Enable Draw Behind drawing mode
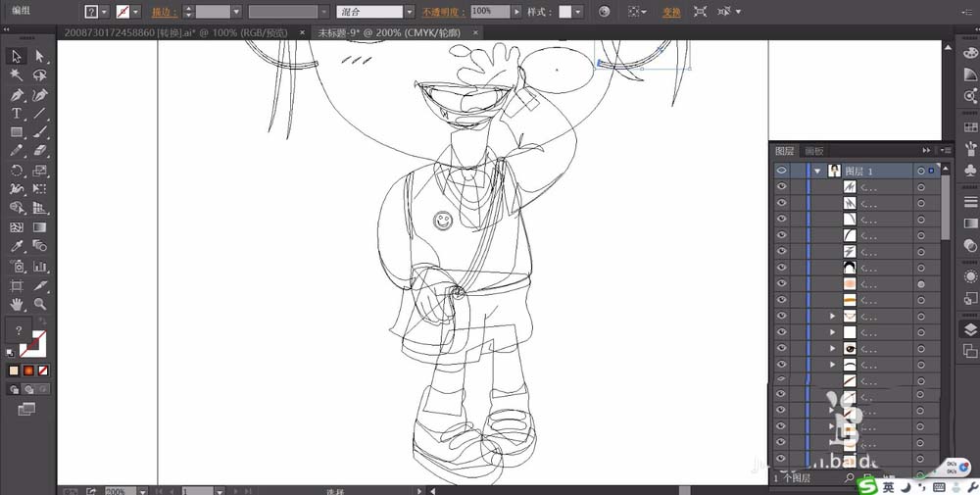The height and width of the screenshot is (495, 980). tap(28, 389)
